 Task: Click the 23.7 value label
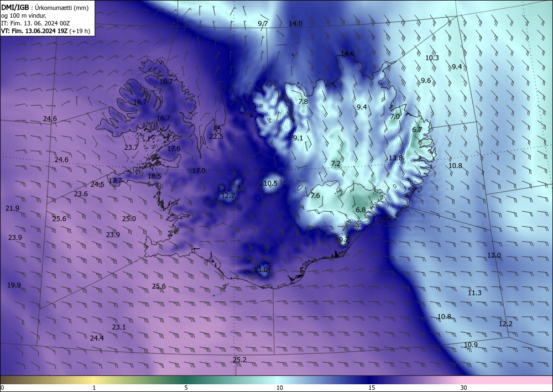(x=131, y=148)
